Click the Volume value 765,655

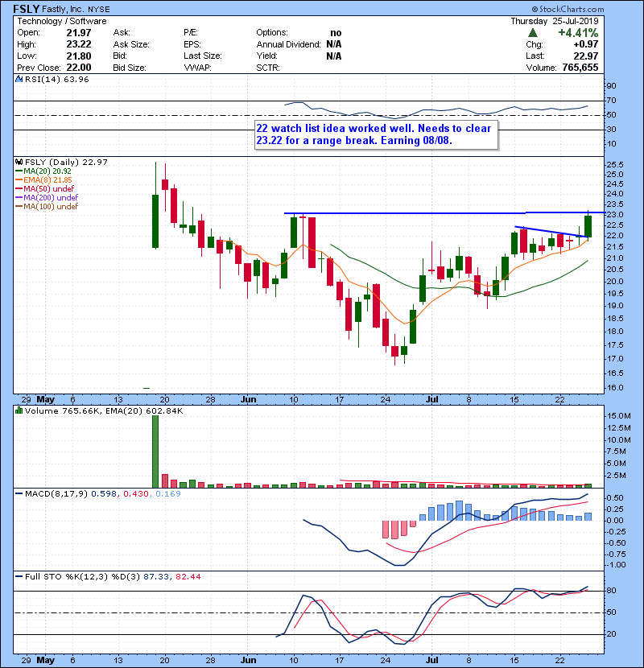click(580, 68)
